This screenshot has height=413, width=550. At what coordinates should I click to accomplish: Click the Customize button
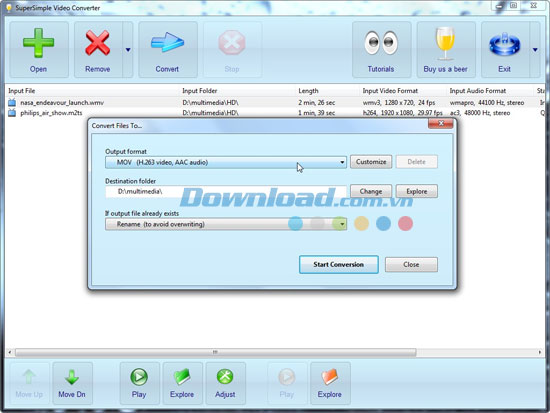tap(371, 162)
